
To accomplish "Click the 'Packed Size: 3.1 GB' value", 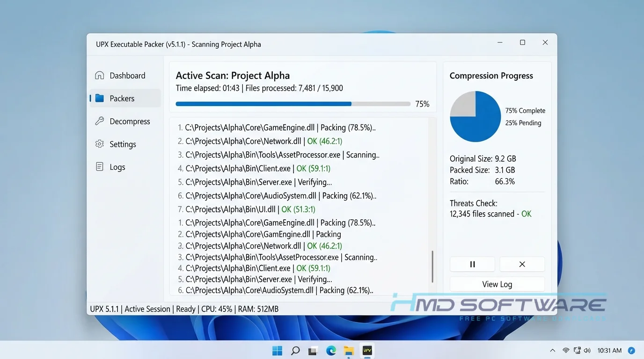I will [505, 170].
